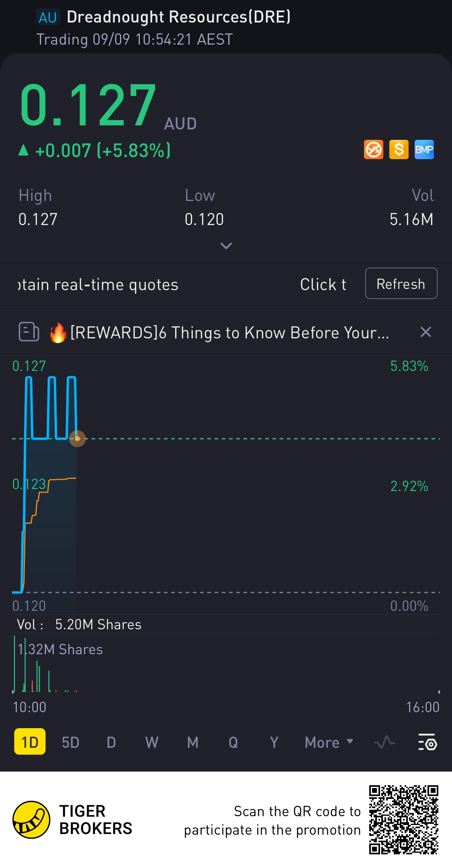This screenshot has height=868, width=452.
Task: Click the AU market tag
Action: (48, 18)
